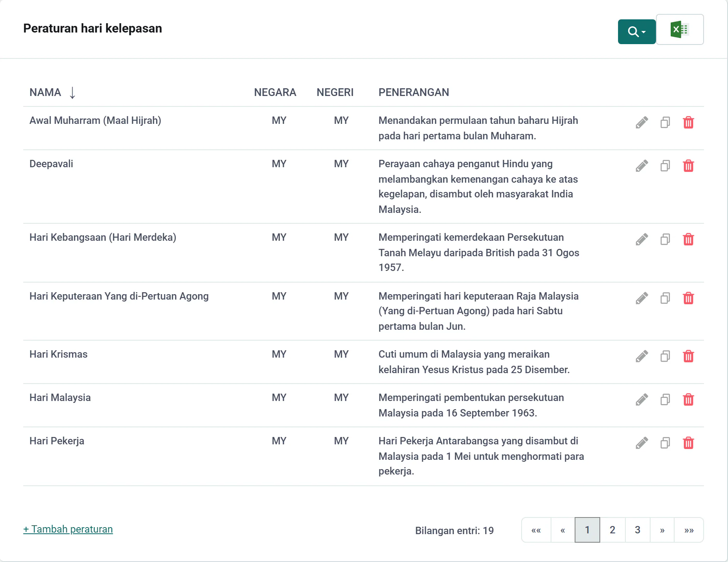The width and height of the screenshot is (728, 562).
Task: Click the Tambah peraturan link
Action: [x=68, y=529]
